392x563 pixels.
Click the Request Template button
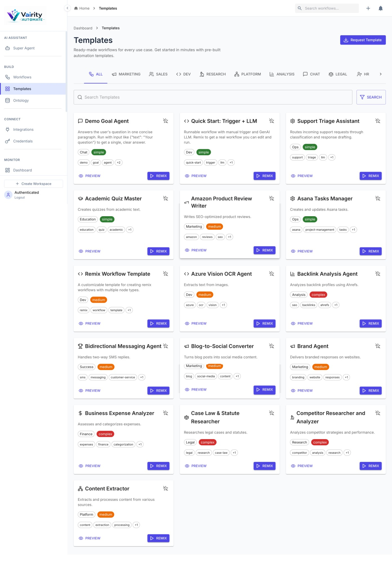363,40
